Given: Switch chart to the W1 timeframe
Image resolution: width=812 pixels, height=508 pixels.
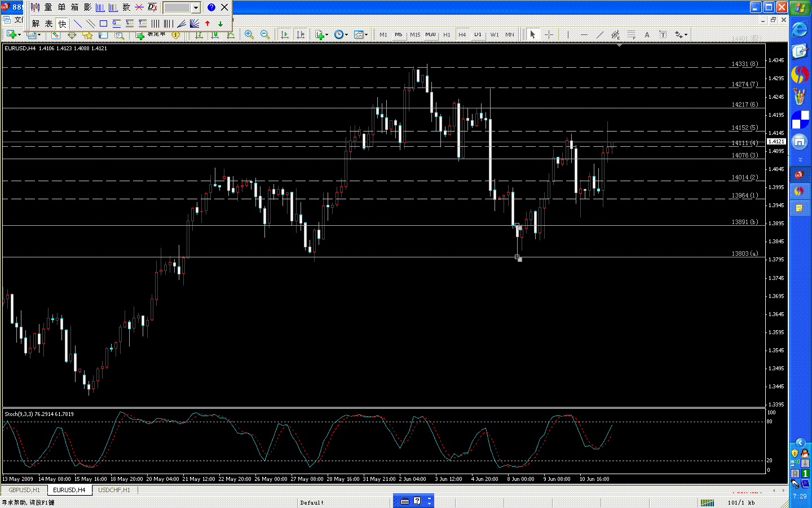Looking at the screenshot, I should coord(495,34).
